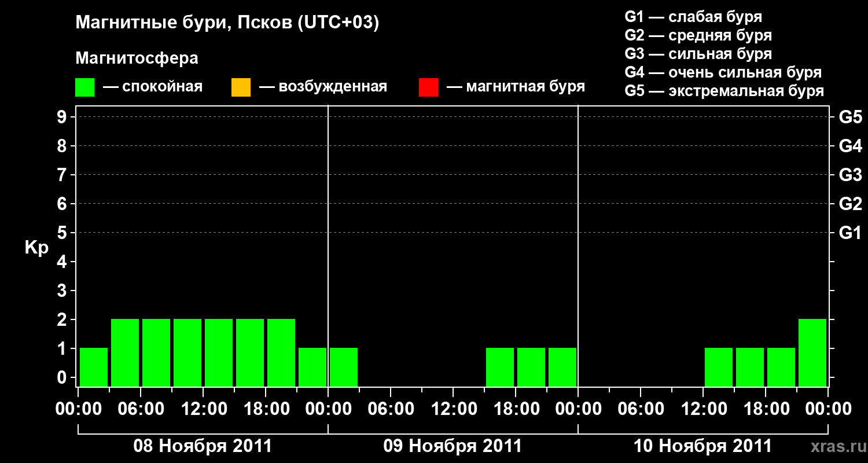Click the 08 Ноября 09:00–12:00 bar
This screenshot has height=463, width=868.
(x=187, y=352)
